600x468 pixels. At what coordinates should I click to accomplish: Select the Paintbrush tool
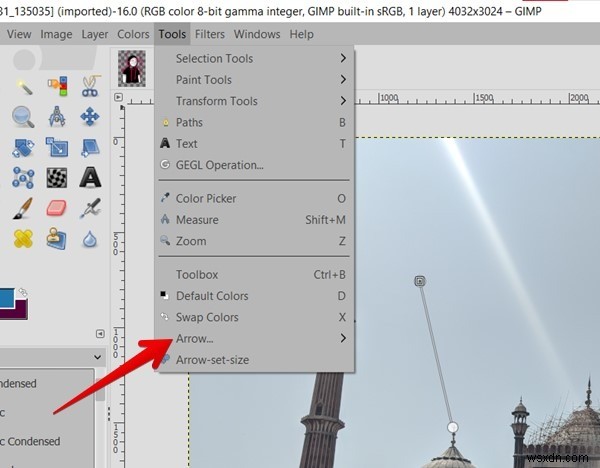(23, 208)
